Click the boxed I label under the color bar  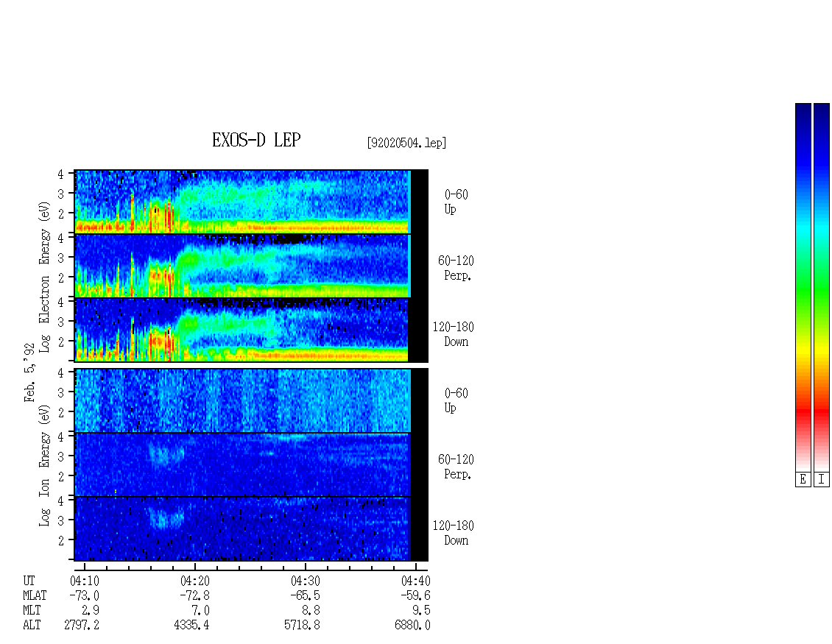[x=822, y=480]
